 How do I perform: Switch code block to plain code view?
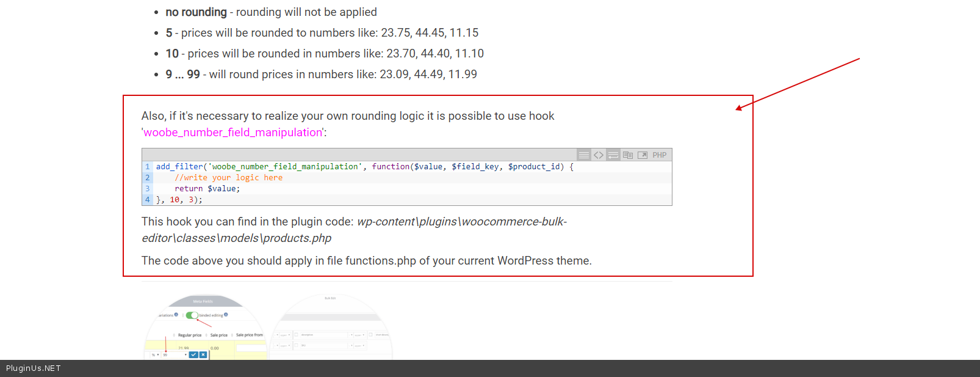[599, 155]
